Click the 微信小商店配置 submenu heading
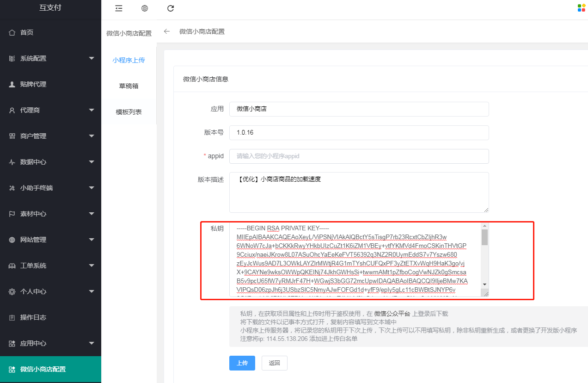 pyautogui.click(x=129, y=33)
